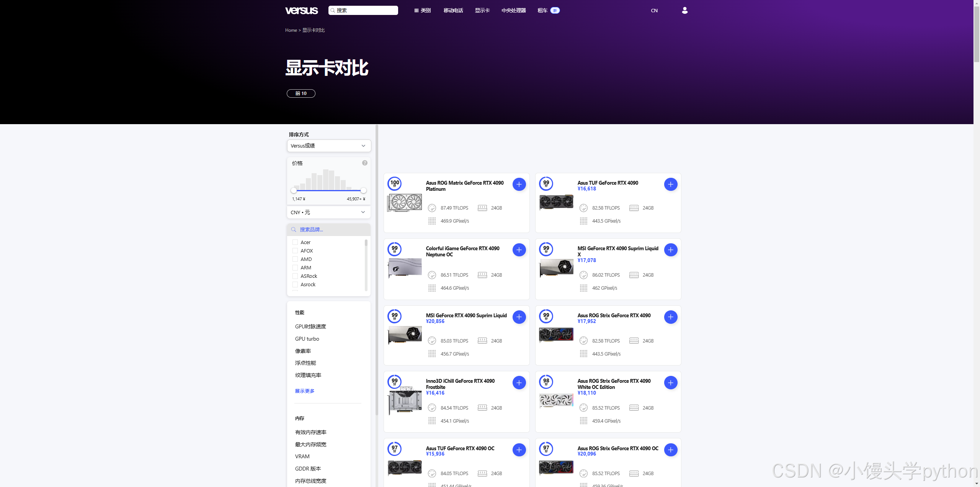Check the Acer brand checkbox
980x487 pixels.
[295, 242]
